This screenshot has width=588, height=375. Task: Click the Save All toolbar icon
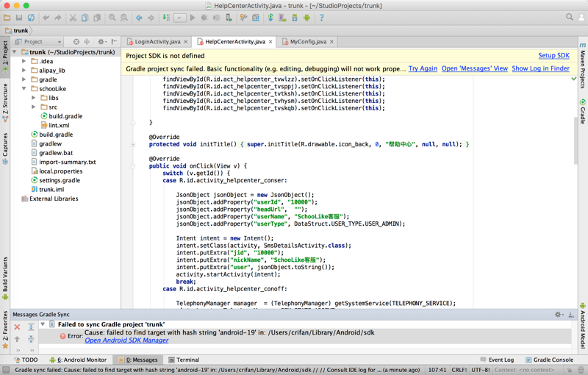[18, 18]
